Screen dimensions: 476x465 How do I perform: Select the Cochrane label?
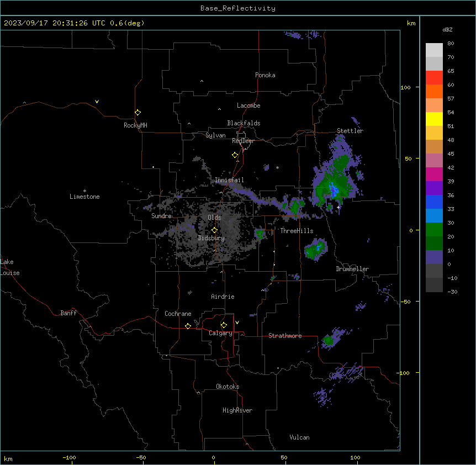click(178, 314)
